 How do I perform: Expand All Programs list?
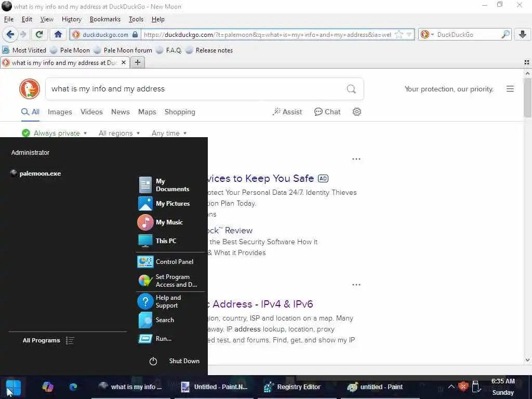48,340
